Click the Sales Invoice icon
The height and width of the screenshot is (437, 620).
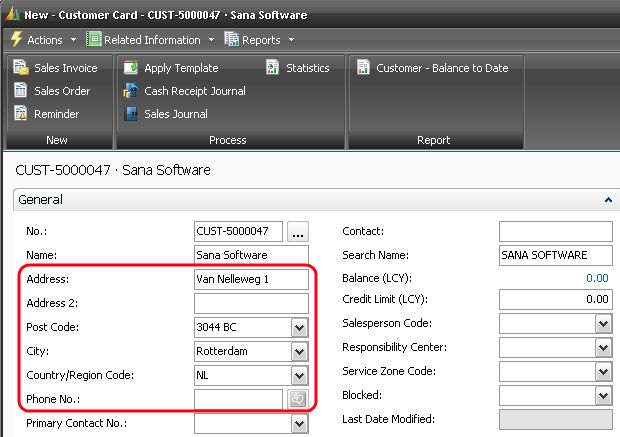click(x=21, y=67)
